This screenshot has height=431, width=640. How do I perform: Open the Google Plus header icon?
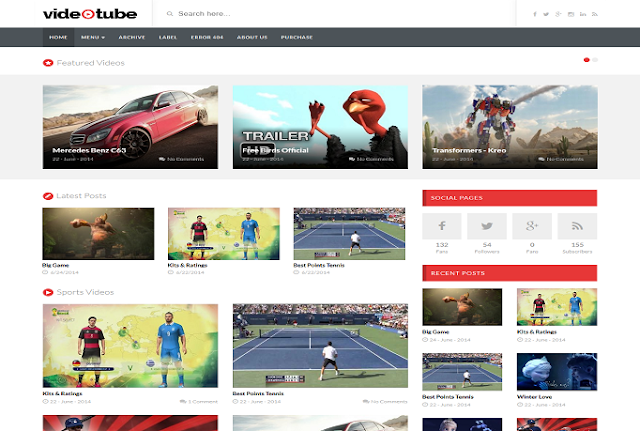(558, 14)
